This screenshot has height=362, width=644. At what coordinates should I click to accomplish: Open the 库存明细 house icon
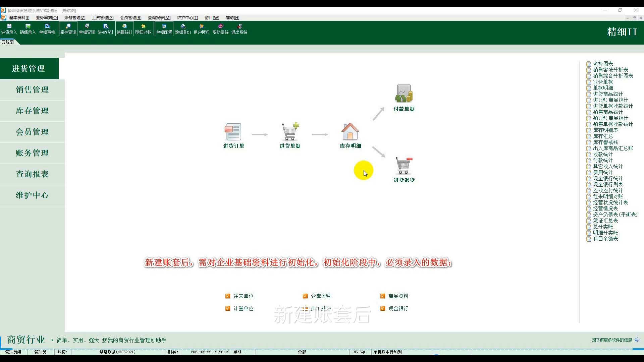(x=350, y=136)
